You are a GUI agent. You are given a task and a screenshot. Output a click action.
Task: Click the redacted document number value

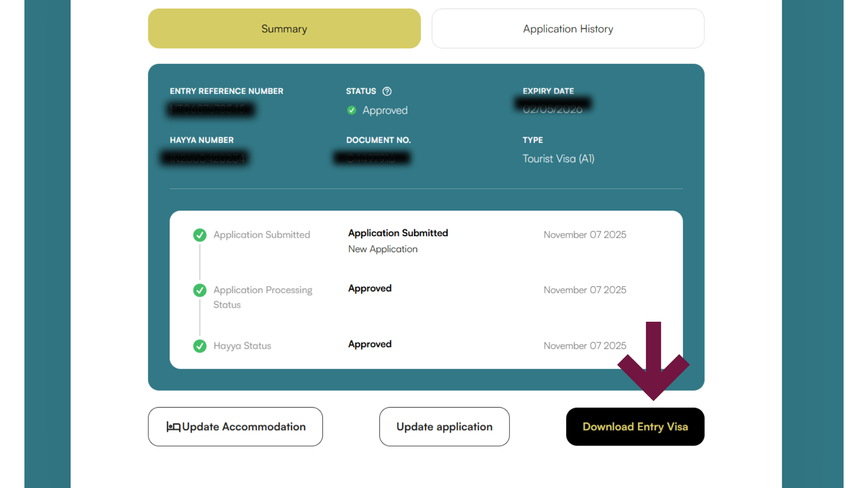click(x=372, y=158)
